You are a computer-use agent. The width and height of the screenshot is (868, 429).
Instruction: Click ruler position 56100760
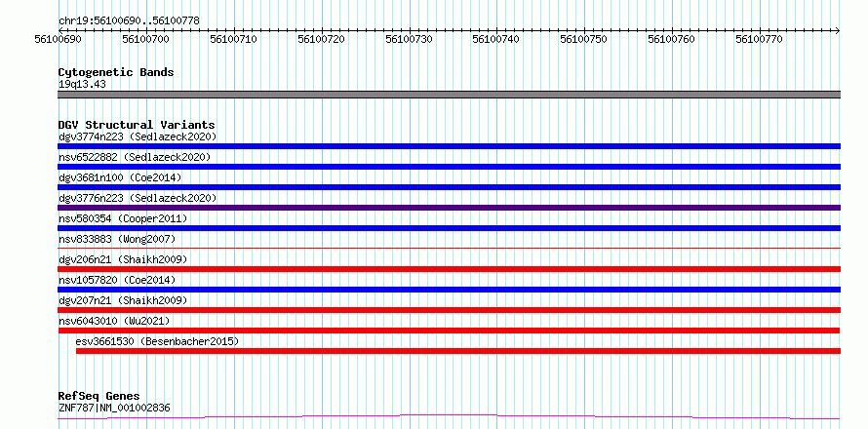(672, 39)
